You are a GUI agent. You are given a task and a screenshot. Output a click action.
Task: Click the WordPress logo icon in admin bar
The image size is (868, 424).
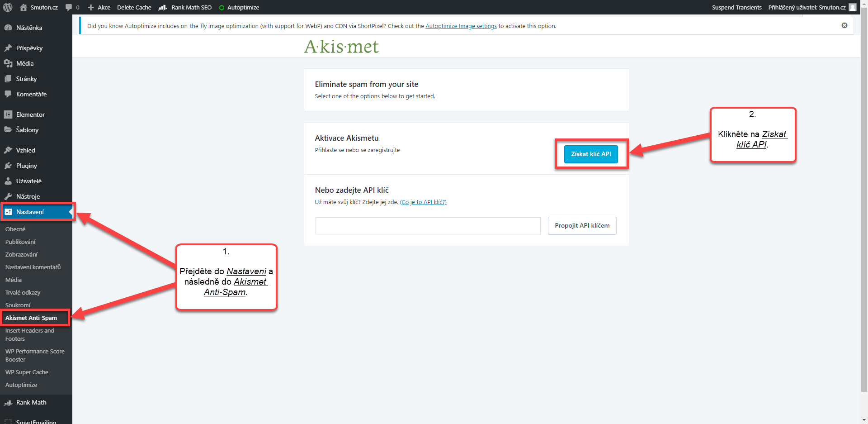[x=8, y=7]
